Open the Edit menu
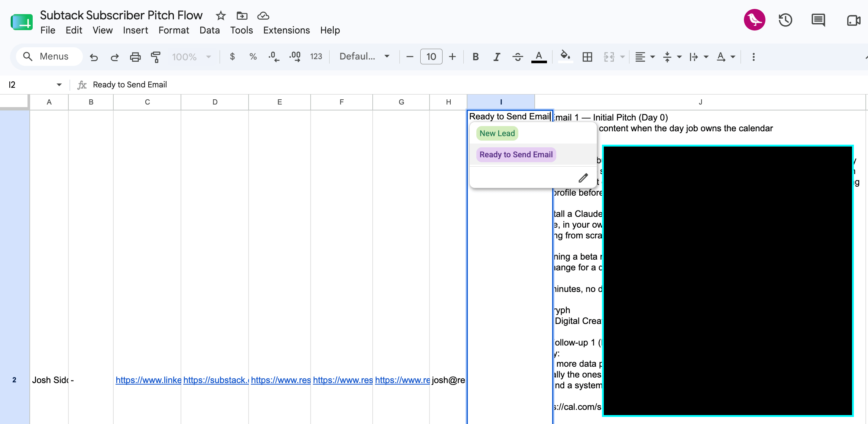 pos(74,30)
